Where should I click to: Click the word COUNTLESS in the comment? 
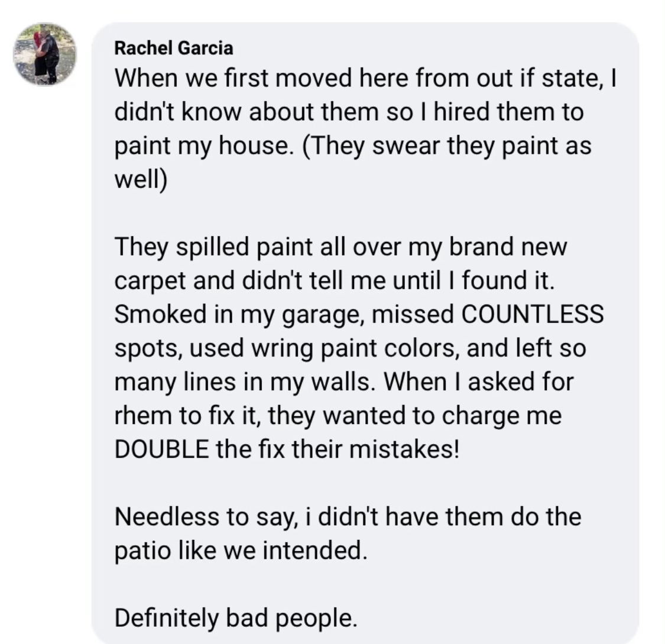pos(532,315)
